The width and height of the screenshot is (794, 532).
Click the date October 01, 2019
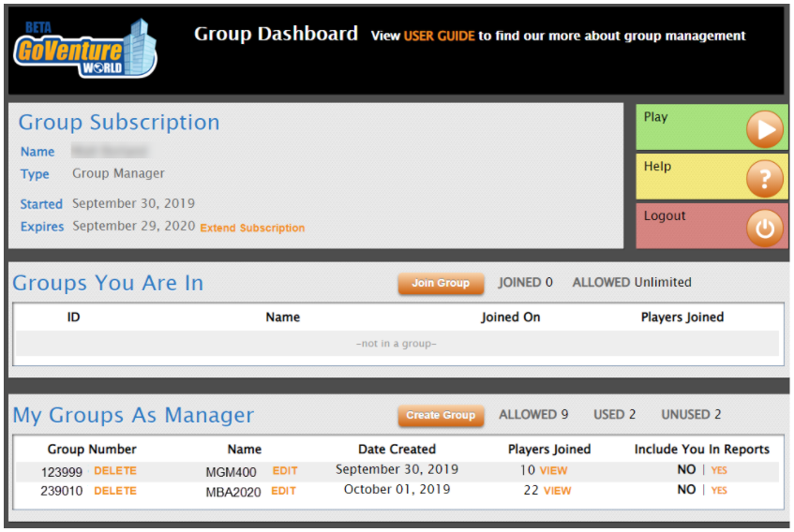coord(397,490)
